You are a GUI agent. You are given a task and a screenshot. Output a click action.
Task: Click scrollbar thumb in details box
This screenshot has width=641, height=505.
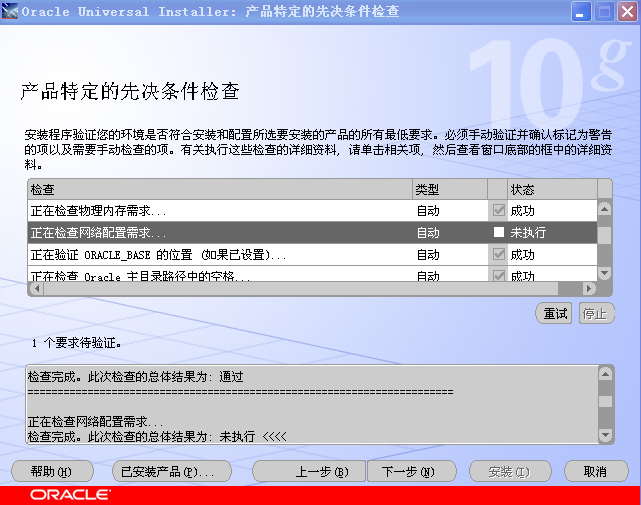point(605,401)
